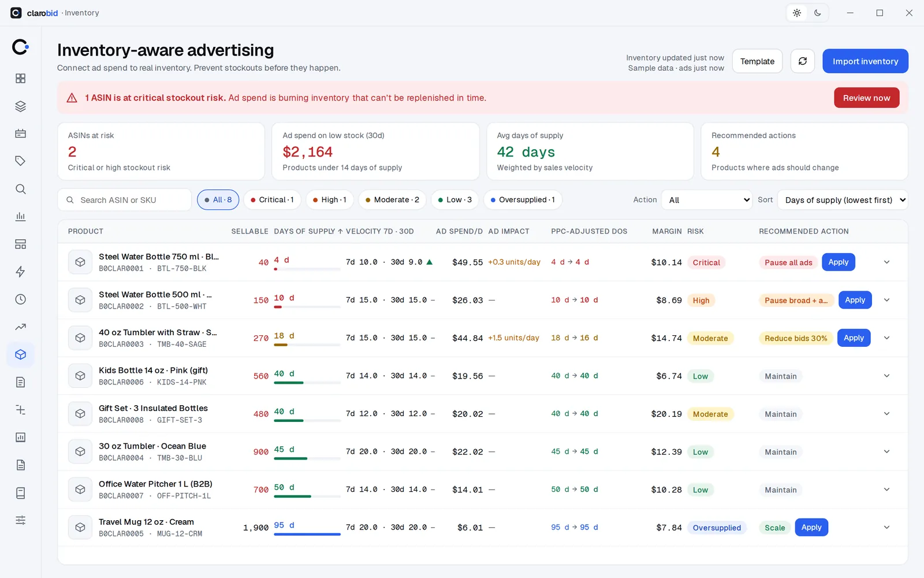The height and width of the screenshot is (578, 924).
Task: Open the price tag icon in sidebar
Action: (x=21, y=161)
